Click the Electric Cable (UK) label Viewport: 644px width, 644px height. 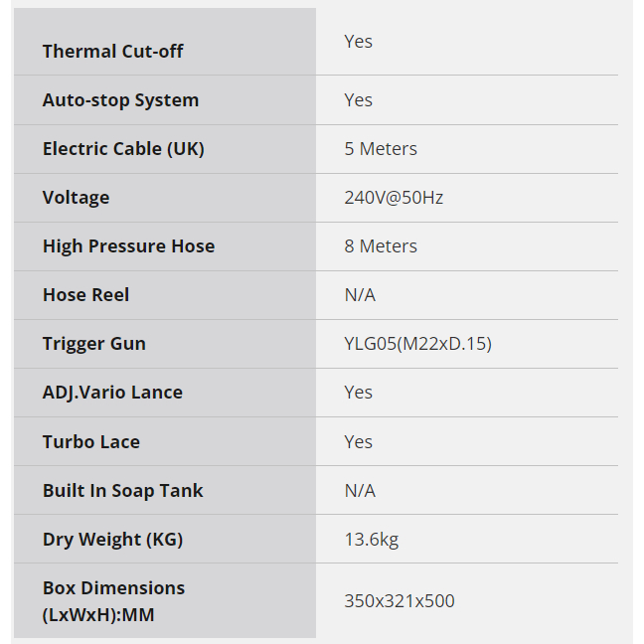123,148
